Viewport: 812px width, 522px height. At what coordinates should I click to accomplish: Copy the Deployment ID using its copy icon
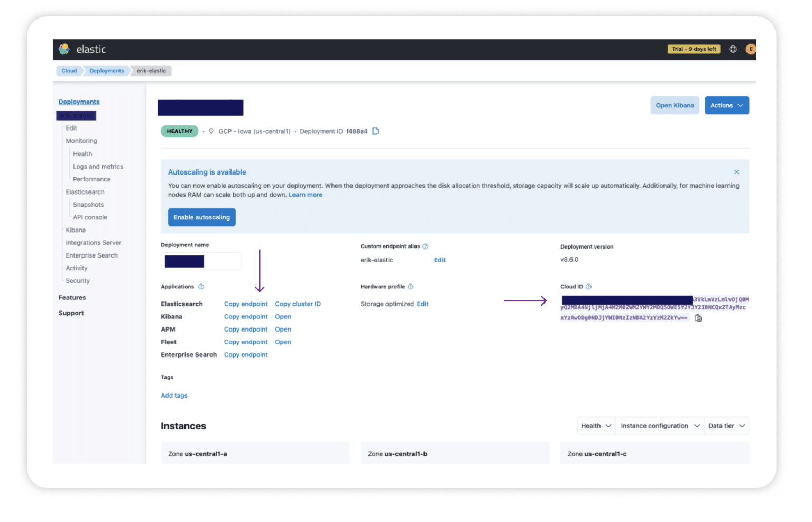(x=375, y=131)
